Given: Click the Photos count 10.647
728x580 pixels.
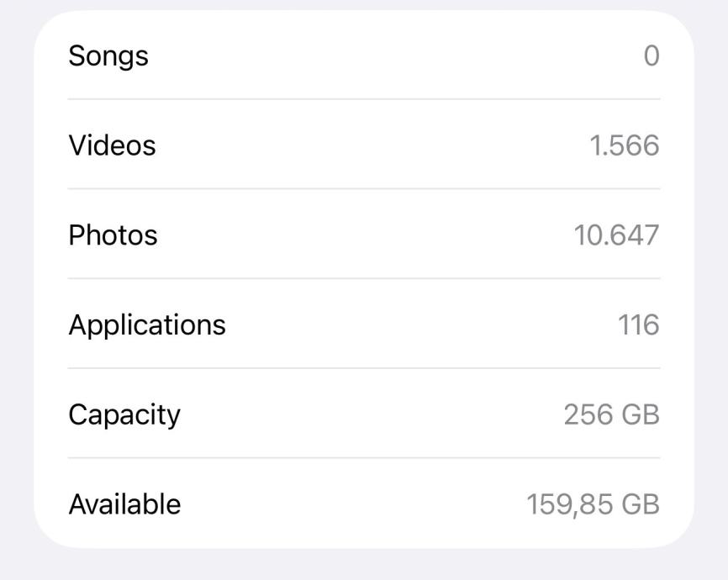Looking at the screenshot, I should (x=616, y=235).
